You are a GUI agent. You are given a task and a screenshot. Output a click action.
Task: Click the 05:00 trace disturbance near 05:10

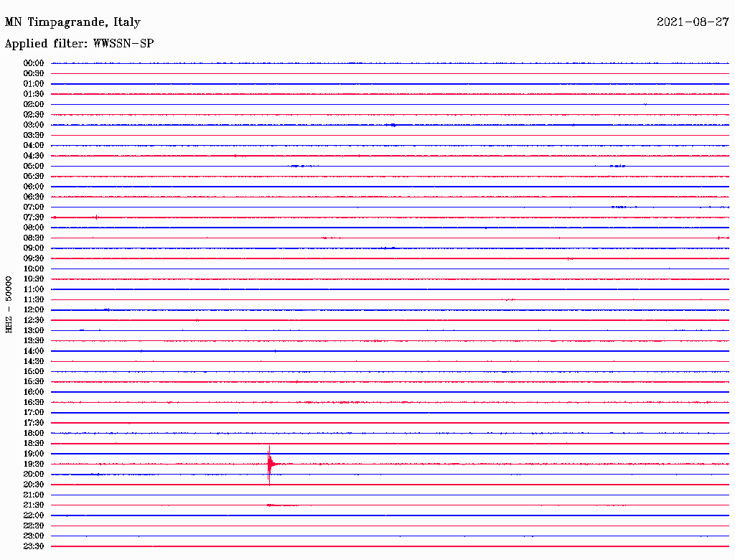coord(304,166)
